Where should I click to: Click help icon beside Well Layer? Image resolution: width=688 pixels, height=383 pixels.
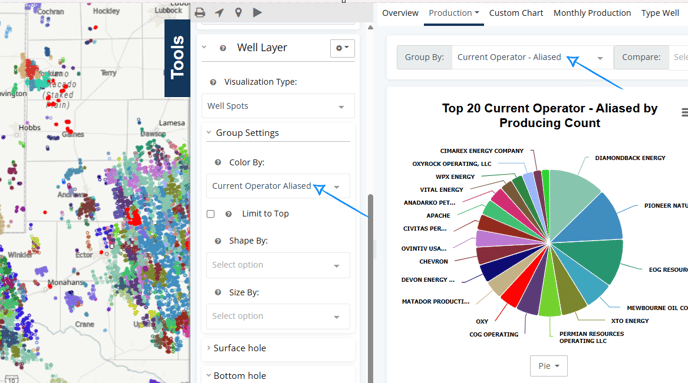(x=223, y=48)
